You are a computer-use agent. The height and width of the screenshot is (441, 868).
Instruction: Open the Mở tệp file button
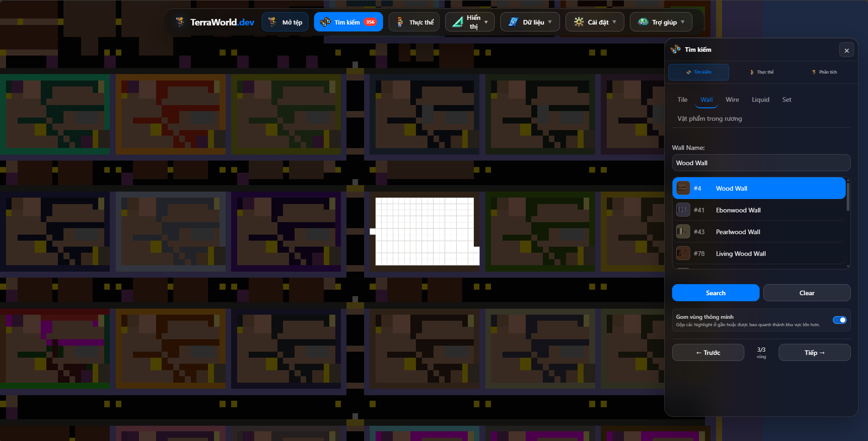(285, 22)
